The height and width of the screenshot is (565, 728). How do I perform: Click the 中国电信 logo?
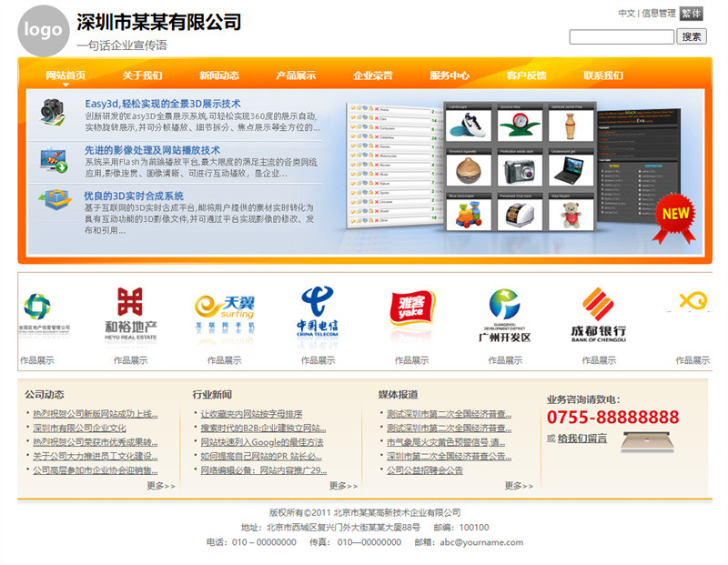click(x=318, y=311)
